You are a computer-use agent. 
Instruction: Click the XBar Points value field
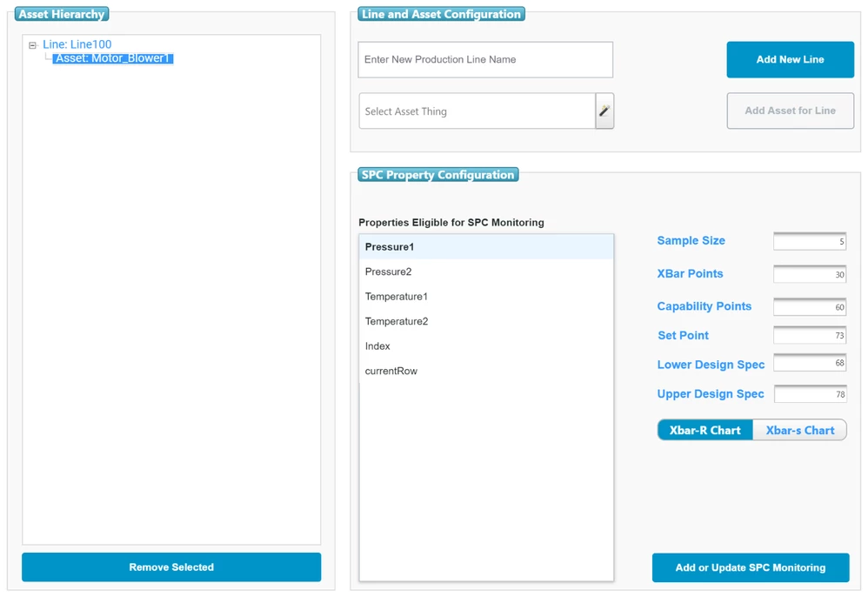click(x=810, y=274)
